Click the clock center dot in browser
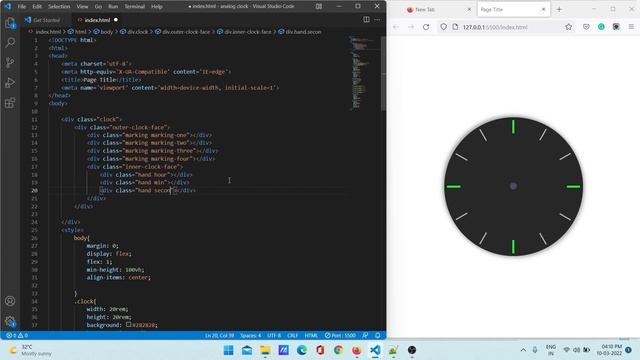 click(x=513, y=186)
